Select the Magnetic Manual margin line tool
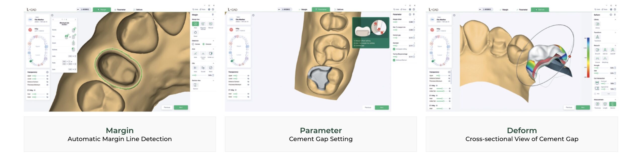 click(x=203, y=24)
